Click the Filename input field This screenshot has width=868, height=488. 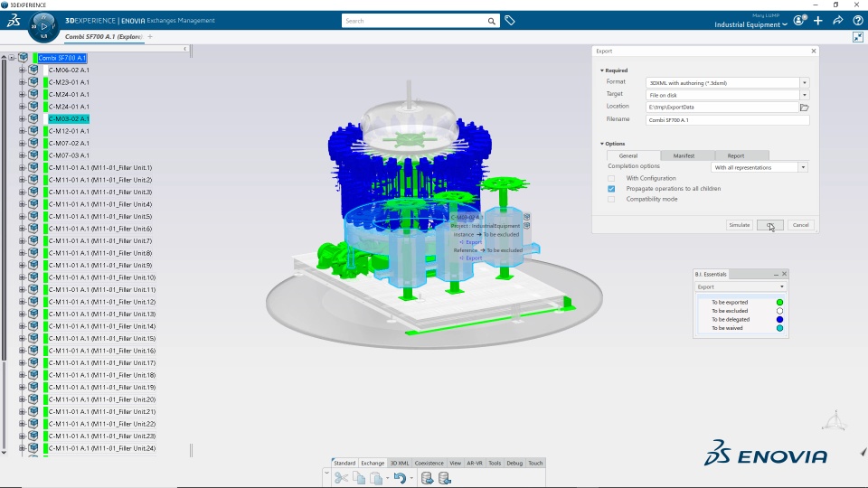[x=727, y=119]
